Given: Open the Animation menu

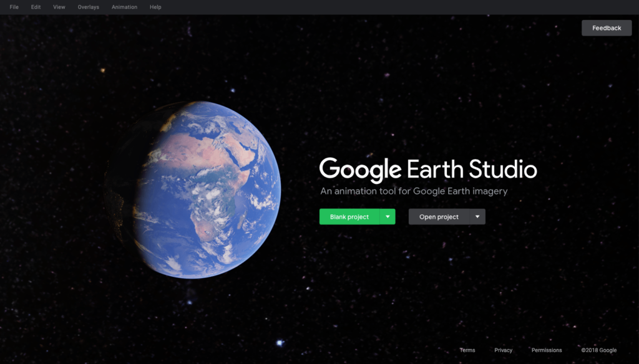Looking at the screenshot, I should tap(124, 7).
